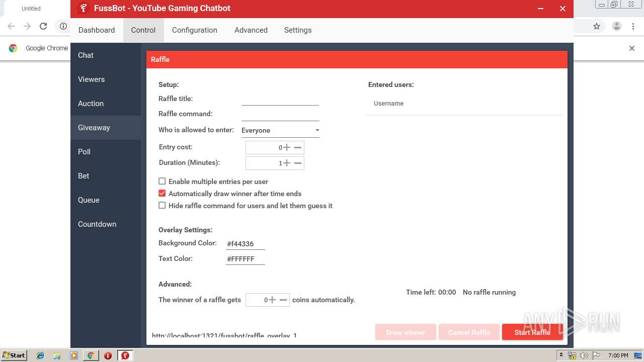
Task: Click Cancel Raffle button
Action: point(469,332)
